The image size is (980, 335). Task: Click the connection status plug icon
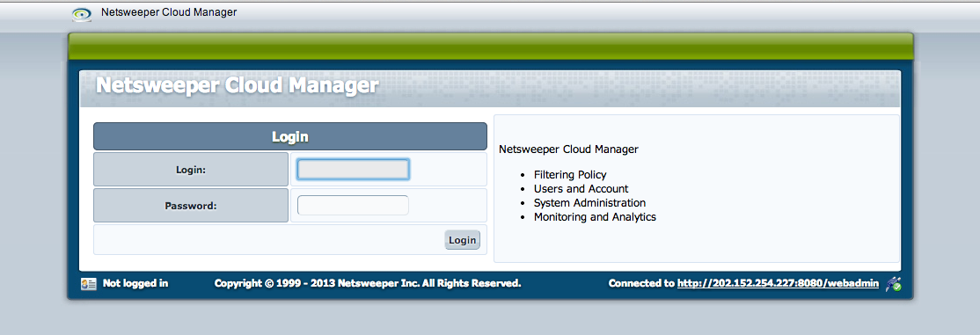(x=893, y=284)
